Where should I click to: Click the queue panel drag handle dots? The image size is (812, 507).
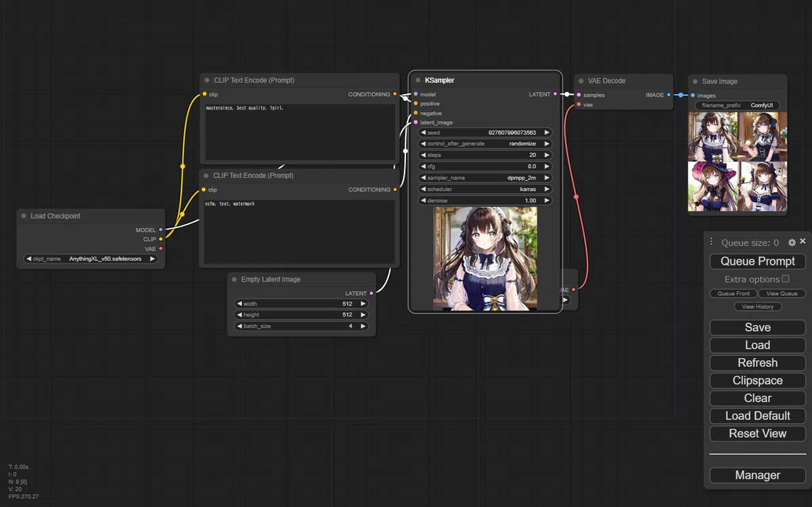(711, 242)
